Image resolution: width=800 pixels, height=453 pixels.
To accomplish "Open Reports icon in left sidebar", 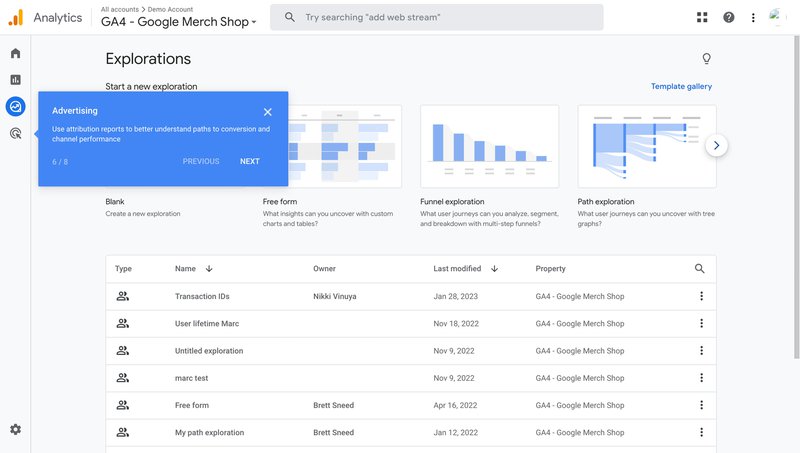I will [x=15, y=80].
